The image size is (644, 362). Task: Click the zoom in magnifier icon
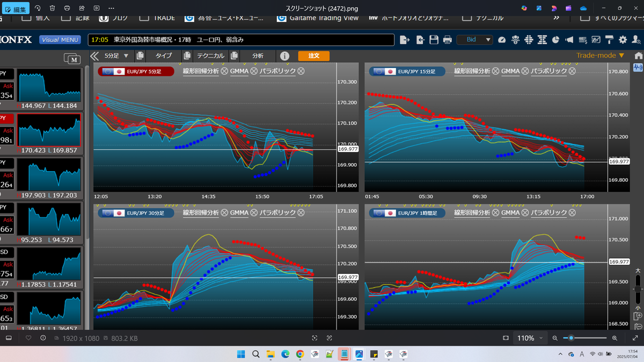tap(614, 338)
